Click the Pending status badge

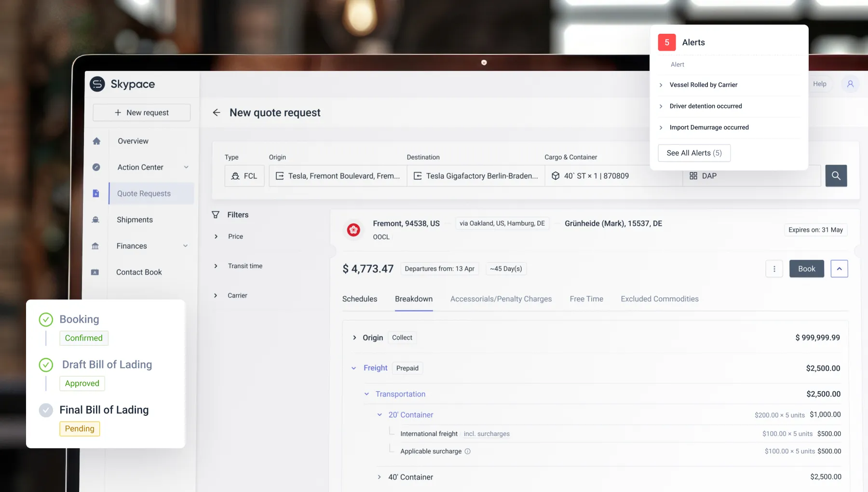[80, 429]
